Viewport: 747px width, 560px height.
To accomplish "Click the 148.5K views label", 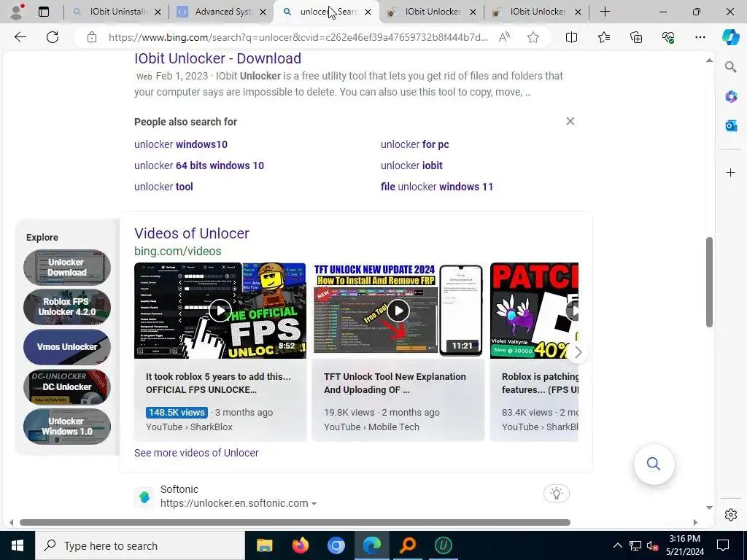I will (177, 413).
